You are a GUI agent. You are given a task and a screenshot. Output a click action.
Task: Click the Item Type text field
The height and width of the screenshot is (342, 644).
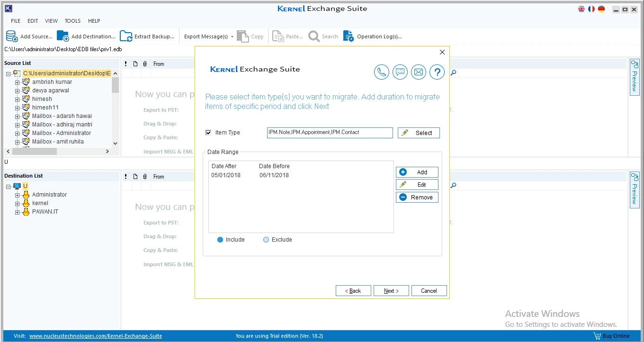tap(330, 133)
